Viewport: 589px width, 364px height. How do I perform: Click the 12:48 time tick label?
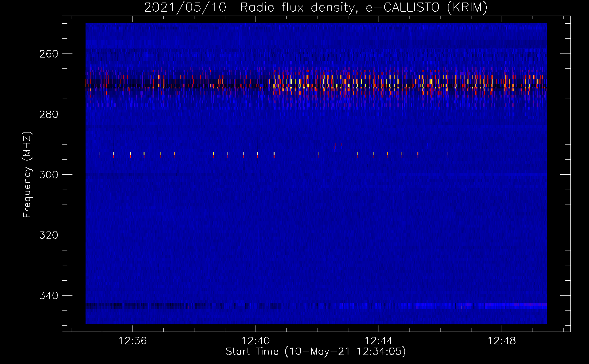pyautogui.click(x=502, y=341)
